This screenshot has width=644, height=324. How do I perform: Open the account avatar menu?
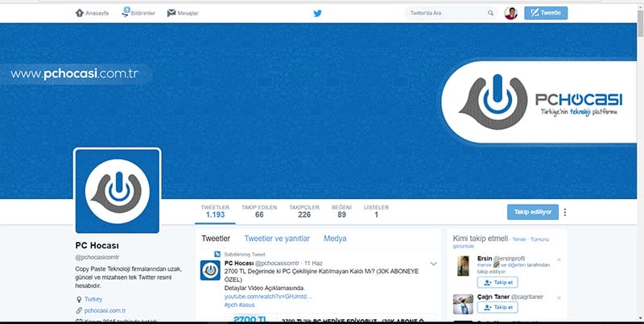[510, 13]
